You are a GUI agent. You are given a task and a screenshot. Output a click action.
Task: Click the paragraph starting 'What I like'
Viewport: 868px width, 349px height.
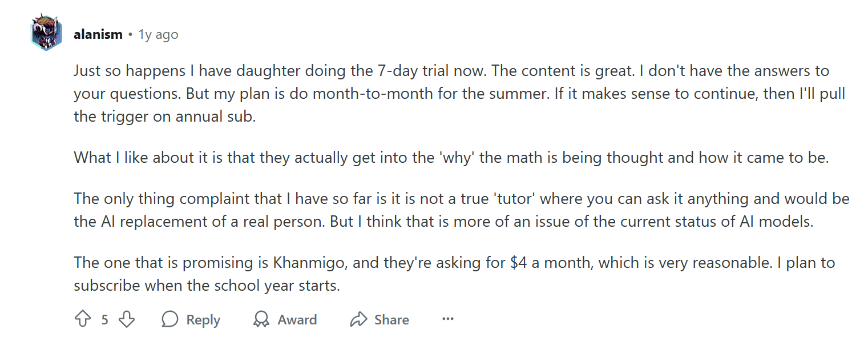pyautogui.click(x=451, y=157)
